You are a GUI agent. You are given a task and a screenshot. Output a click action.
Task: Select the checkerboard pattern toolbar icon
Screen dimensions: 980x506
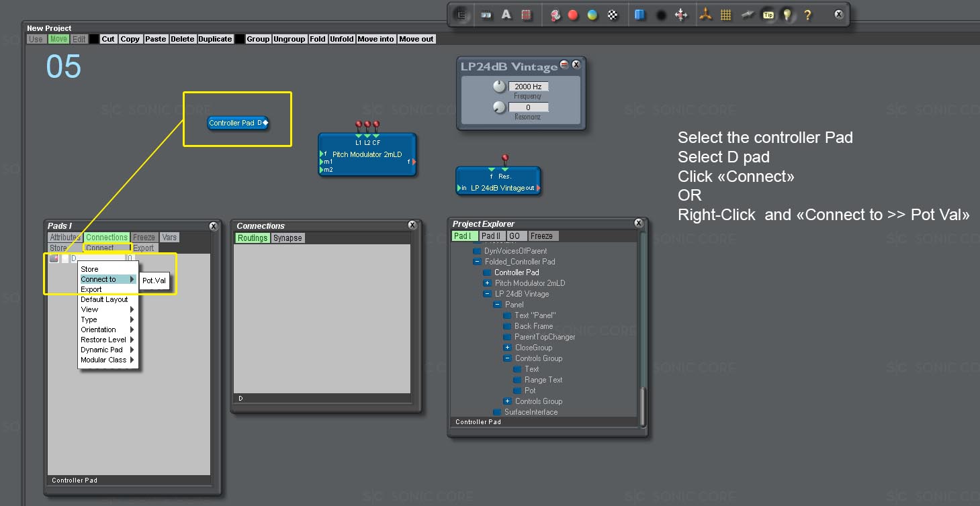pos(611,14)
